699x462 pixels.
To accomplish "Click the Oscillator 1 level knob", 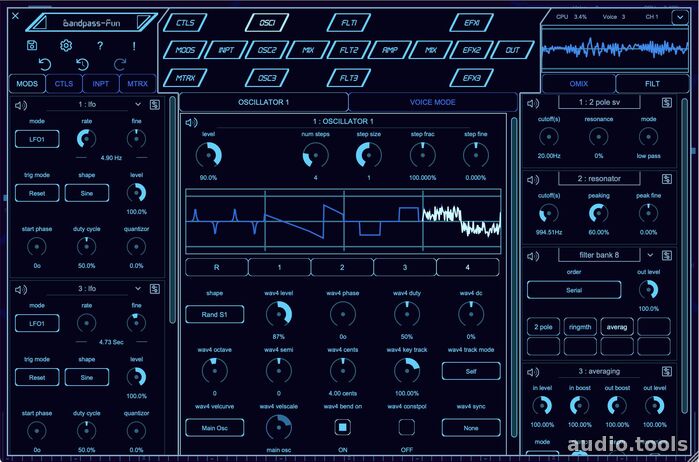I will [x=208, y=154].
